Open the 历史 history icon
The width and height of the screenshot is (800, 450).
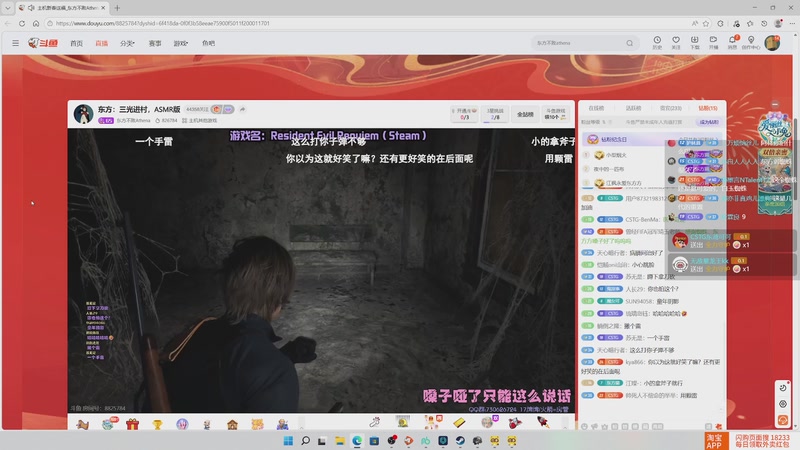click(657, 43)
